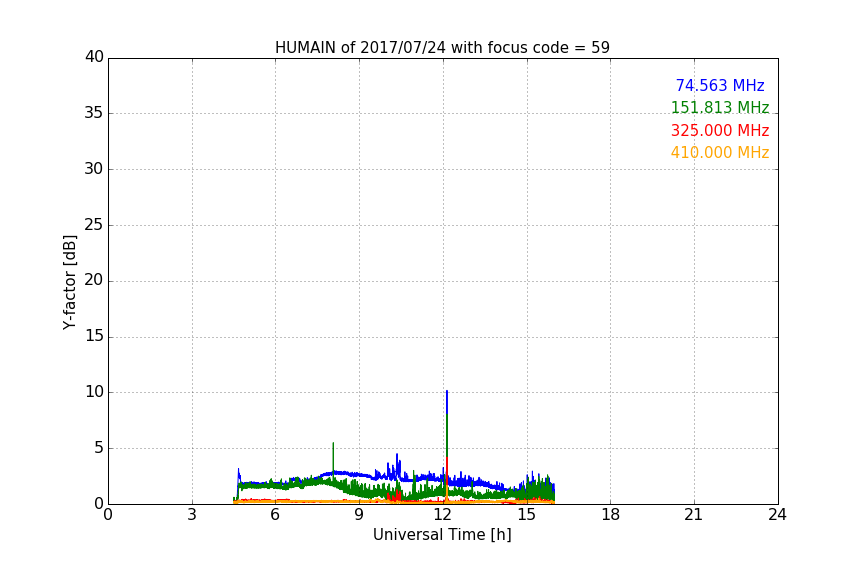Click the y-axis tick label 25
Viewport: 864px width, 576px height.
(94, 224)
